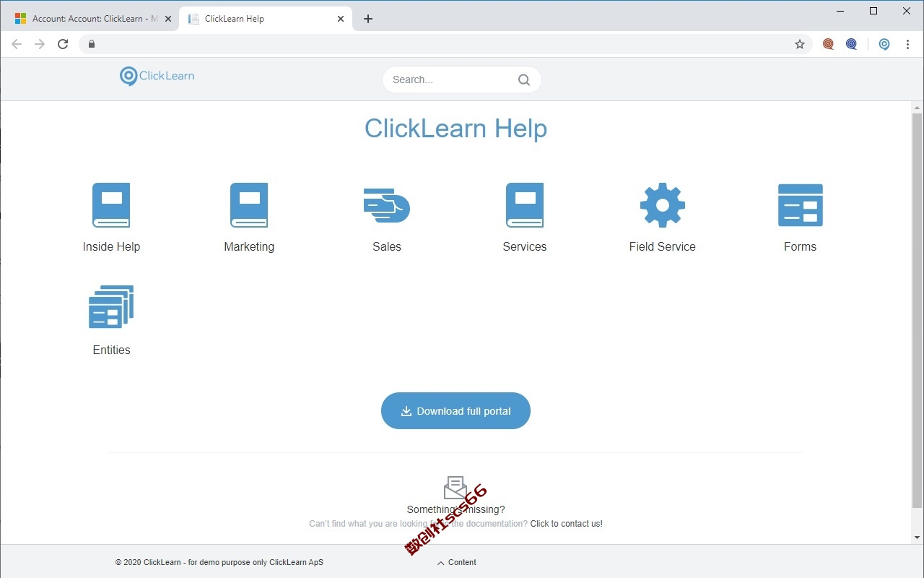
Task: Click the search magnifier icon
Action: click(524, 79)
